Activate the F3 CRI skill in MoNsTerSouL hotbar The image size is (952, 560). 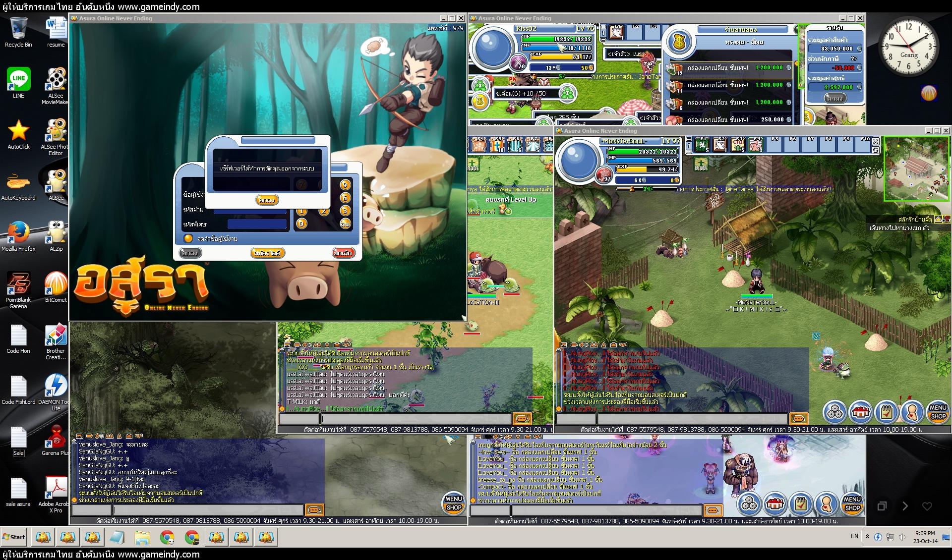click(x=738, y=144)
